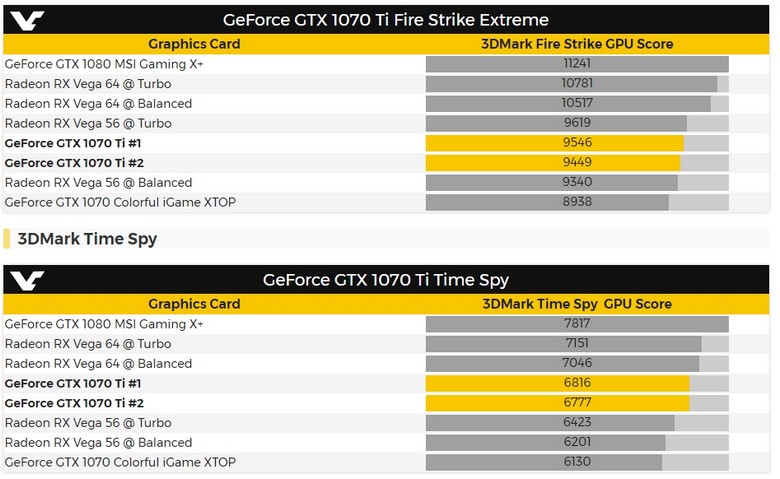Select the 3DMark Time Spy section heading
The image size is (780, 479).
tap(87, 239)
